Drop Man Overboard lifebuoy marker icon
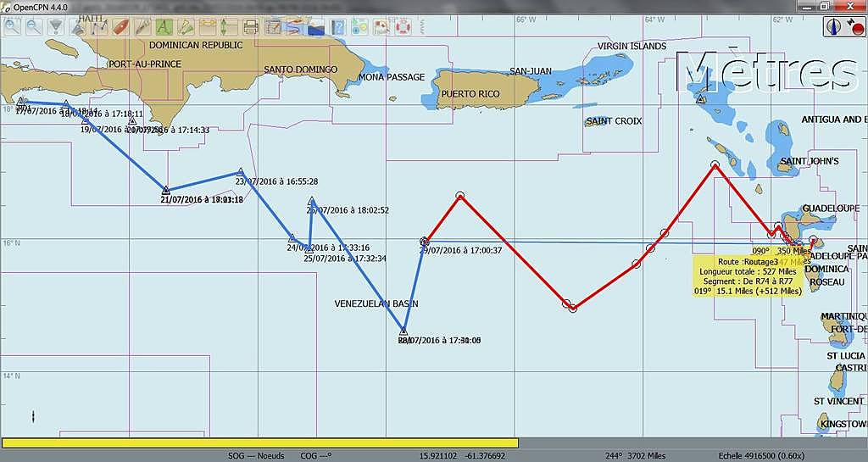868x462 pixels. click(403, 26)
